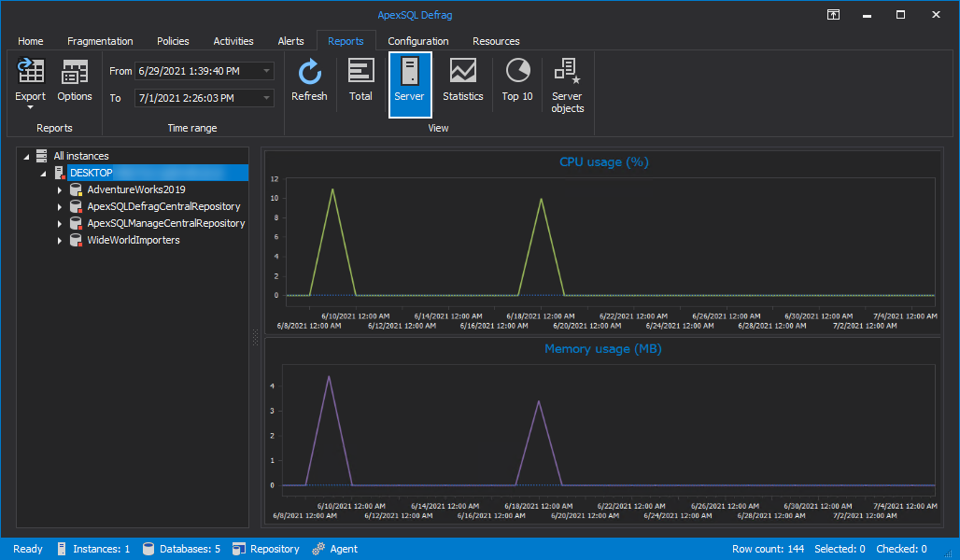Image resolution: width=960 pixels, height=560 pixels.
Task: Click the ribbon display options icon
Action: tap(833, 15)
